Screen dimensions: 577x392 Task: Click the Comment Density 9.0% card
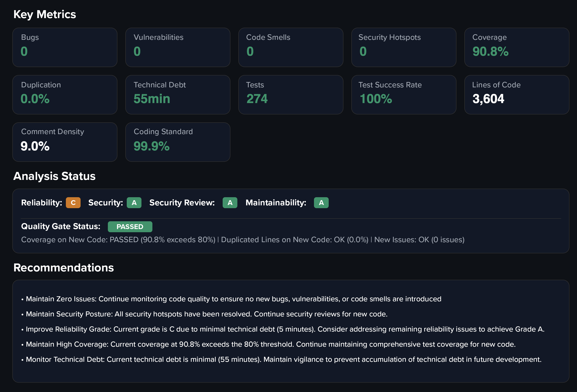click(x=65, y=142)
